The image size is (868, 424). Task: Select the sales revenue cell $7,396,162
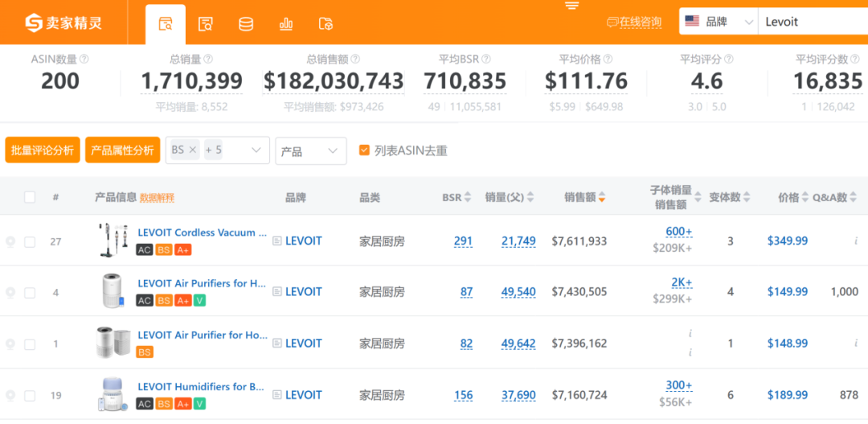coord(579,344)
